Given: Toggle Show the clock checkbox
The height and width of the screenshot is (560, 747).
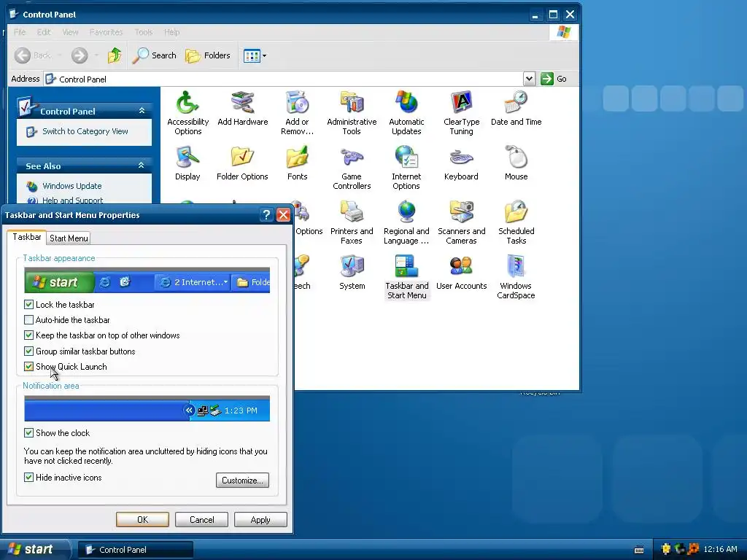Looking at the screenshot, I should pyautogui.click(x=28, y=433).
